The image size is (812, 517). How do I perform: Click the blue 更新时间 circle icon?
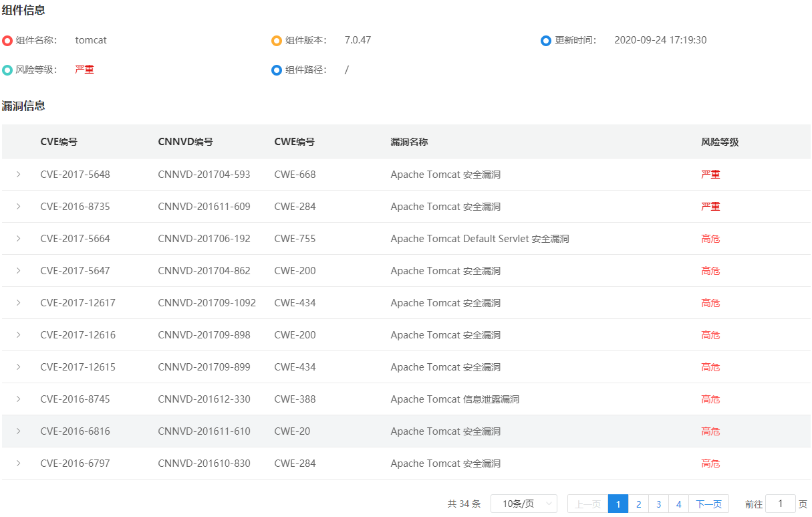[546, 41]
